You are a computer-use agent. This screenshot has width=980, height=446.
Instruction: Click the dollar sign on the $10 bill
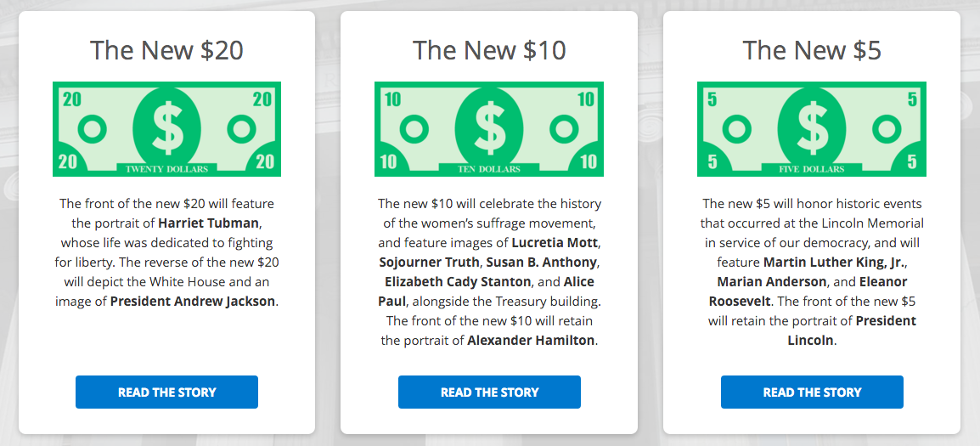click(489, 128)
